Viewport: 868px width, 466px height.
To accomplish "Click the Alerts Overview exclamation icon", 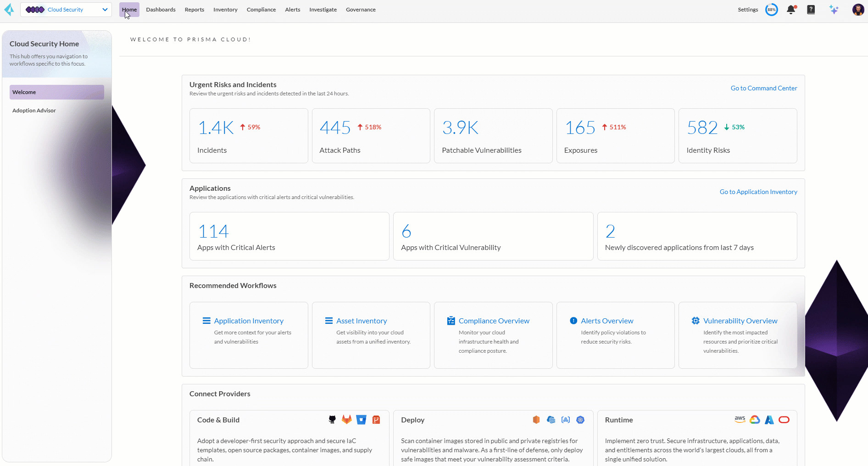I will pyautogui.click(x=573, y=321).
